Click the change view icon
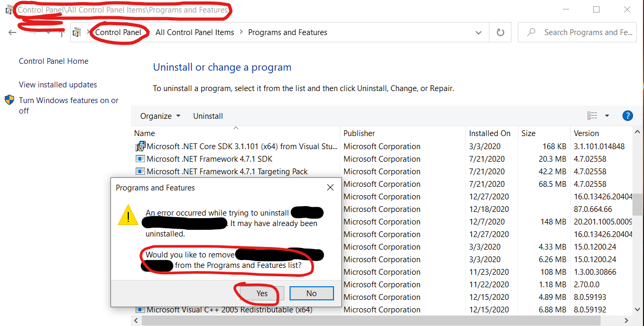 (x=592, y=116)
